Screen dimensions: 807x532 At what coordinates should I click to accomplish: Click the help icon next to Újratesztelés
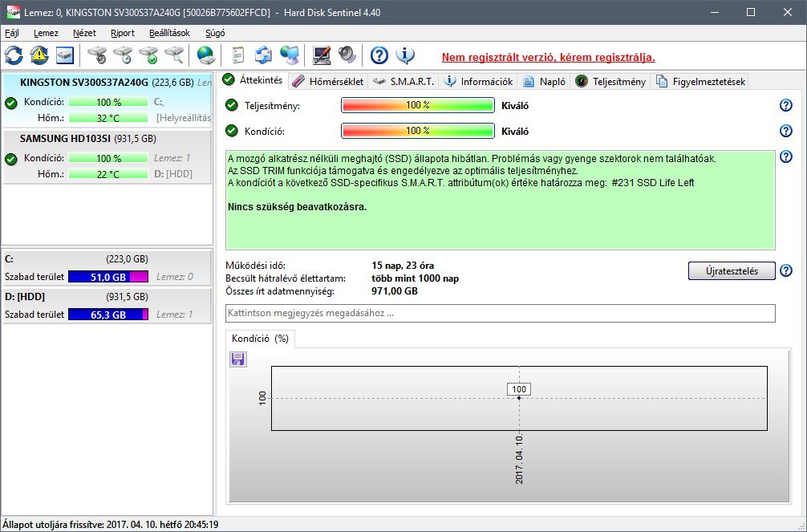click(x=786, y=270)
